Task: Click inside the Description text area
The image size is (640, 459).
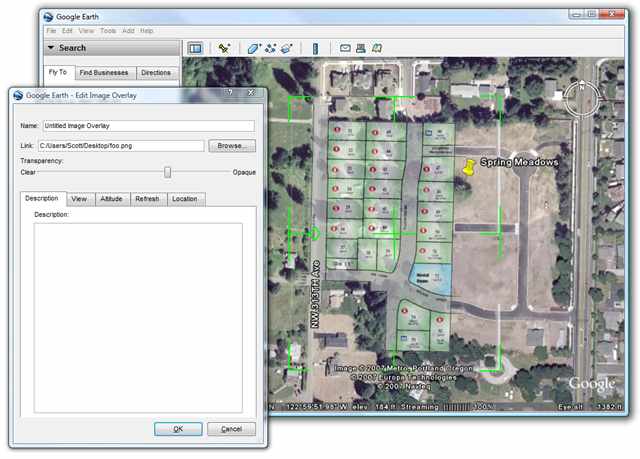Action: click(138, 318)
